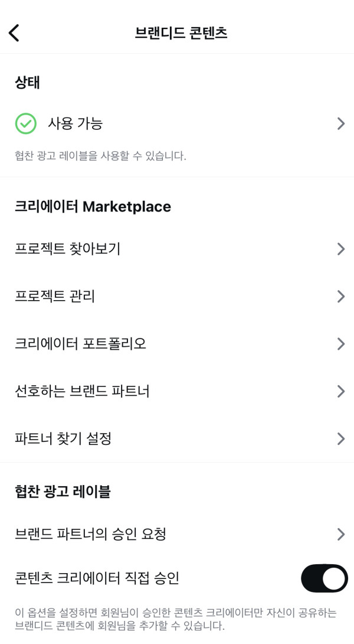Click chevron beside 프로젝트 관리
354x644 pixels.
point(340,297)
